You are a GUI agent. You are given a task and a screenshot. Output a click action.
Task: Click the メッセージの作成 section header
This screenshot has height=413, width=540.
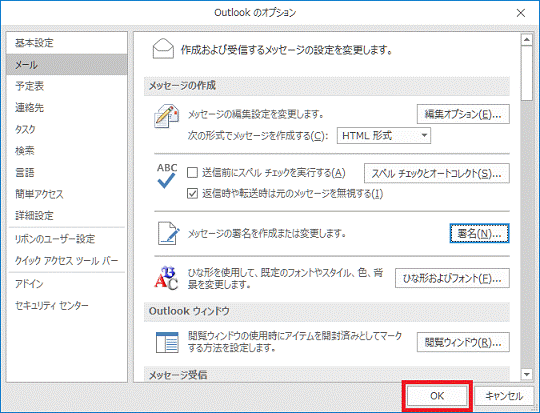pyautogui.click(x=326, y=86)
